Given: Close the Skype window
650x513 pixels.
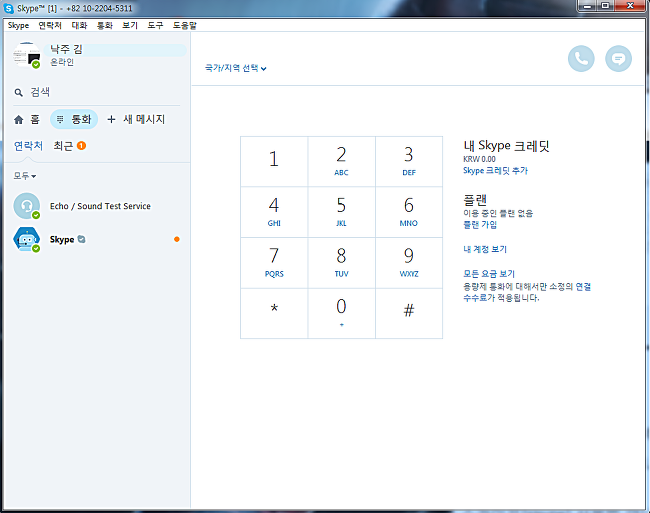Looking at the screenshot, I should (630, 6).
